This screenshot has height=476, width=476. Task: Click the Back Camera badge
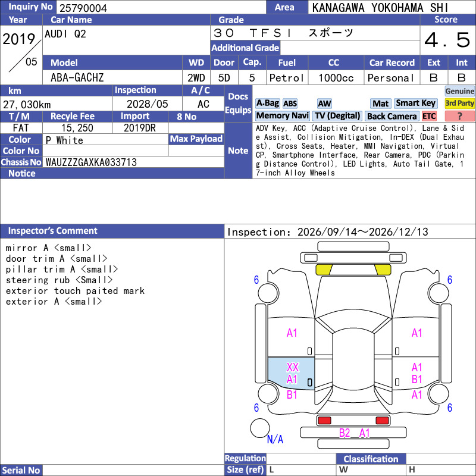(392, 116)
